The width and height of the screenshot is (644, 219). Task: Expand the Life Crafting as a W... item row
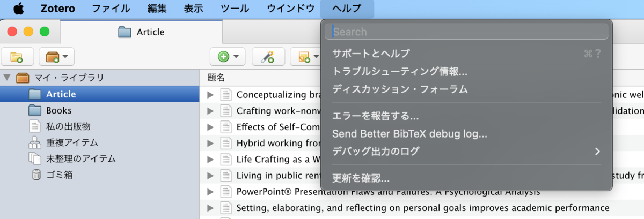click(210, 159)
